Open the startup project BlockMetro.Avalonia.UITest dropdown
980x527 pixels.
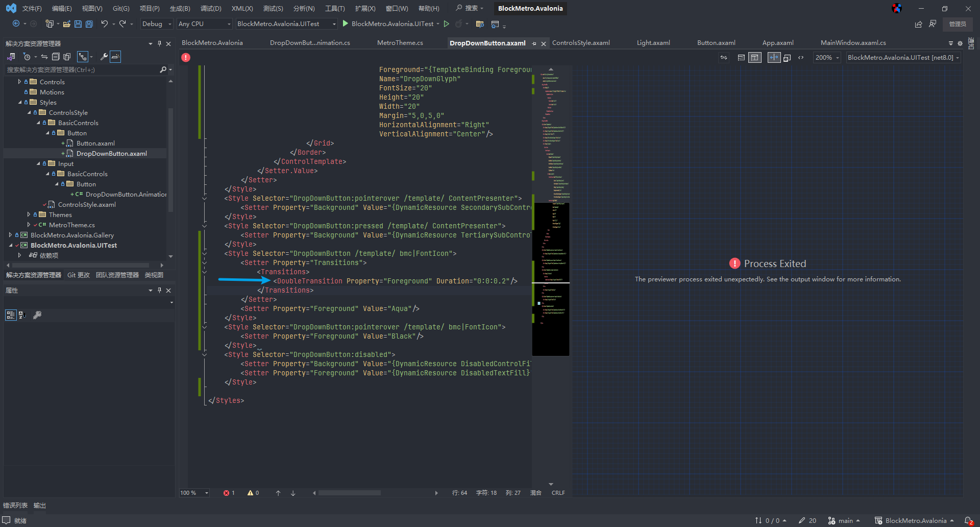pyautogui.click(x=287, y=23)
